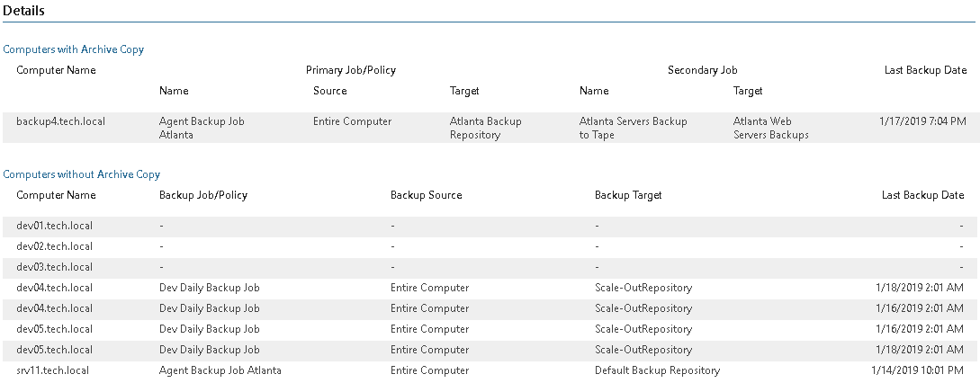Open the Computers without Archive Copy link

point(81,174)
